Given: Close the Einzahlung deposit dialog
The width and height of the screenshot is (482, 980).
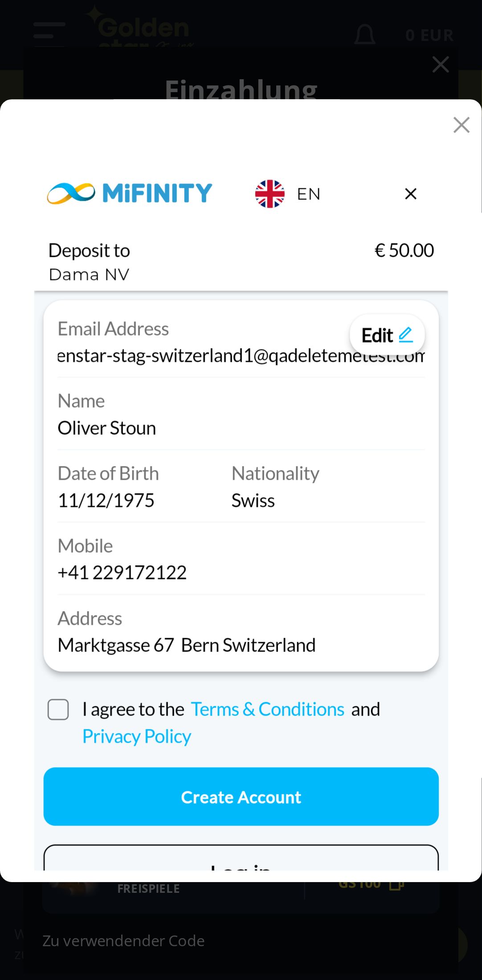Looking at the screenshot, I should (x=441, y=65).
